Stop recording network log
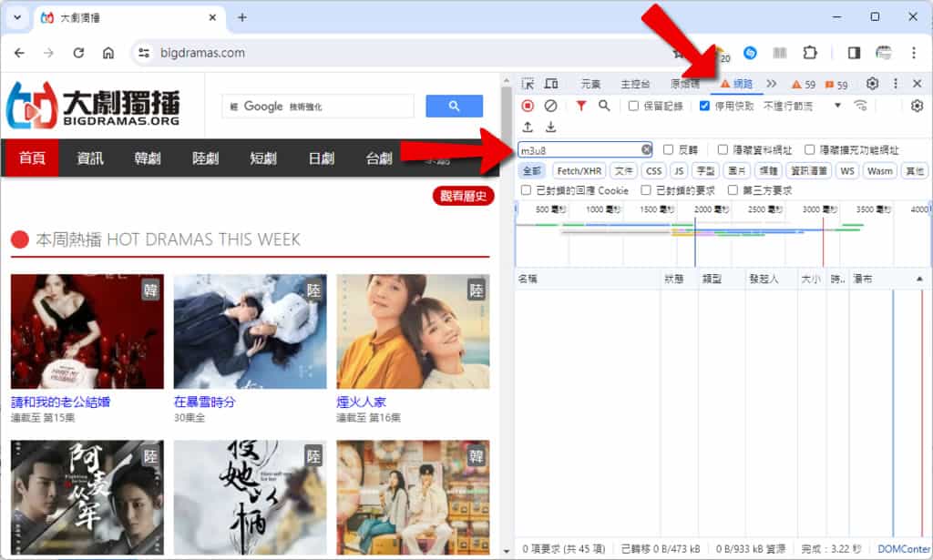 tap(528, 106)
